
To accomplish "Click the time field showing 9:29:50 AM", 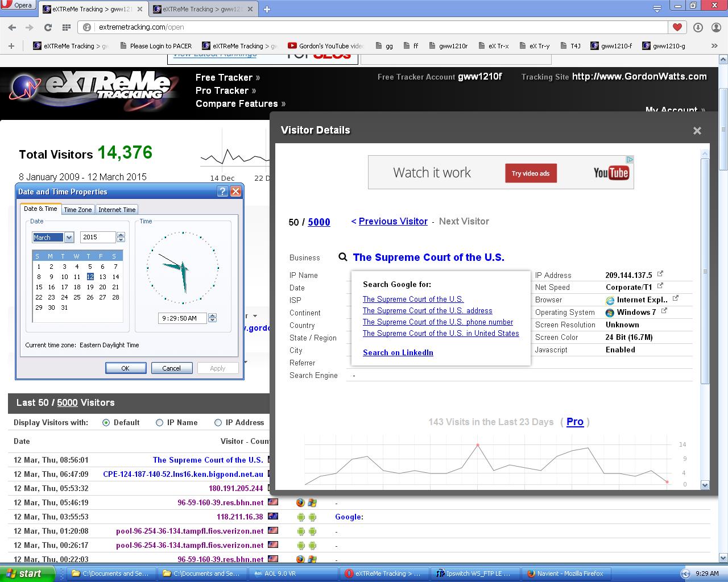I will 183,318.
